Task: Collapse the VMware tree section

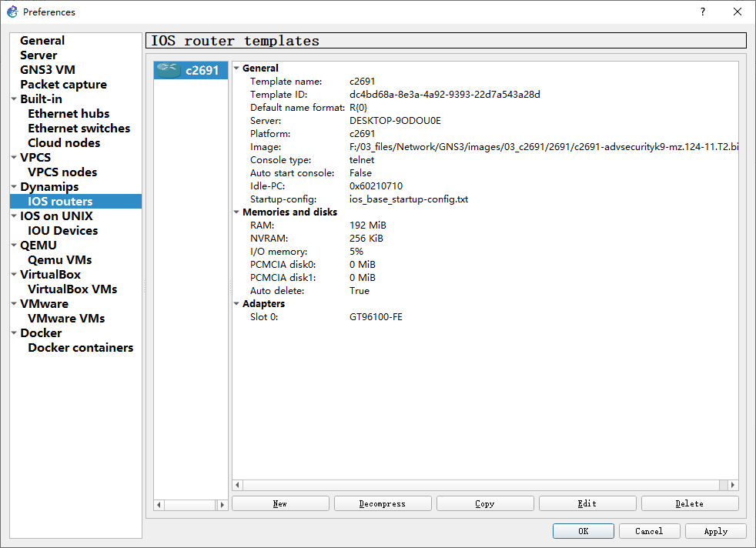Action: (x=14, y=304)
